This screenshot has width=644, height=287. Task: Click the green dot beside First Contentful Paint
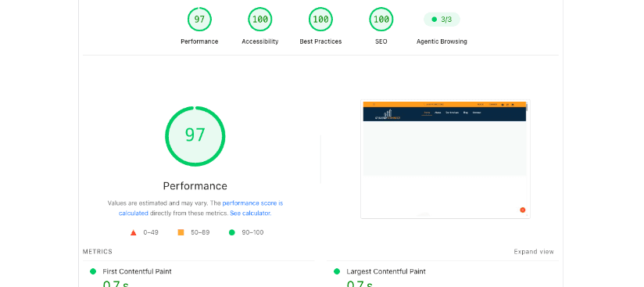click(93, 271)
